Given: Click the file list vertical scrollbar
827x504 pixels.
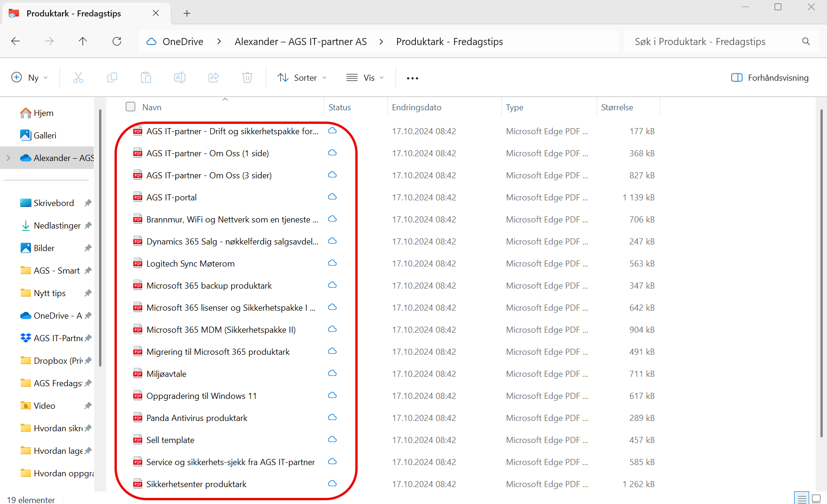Looking at the screenshot, I should tap(821, 272).
